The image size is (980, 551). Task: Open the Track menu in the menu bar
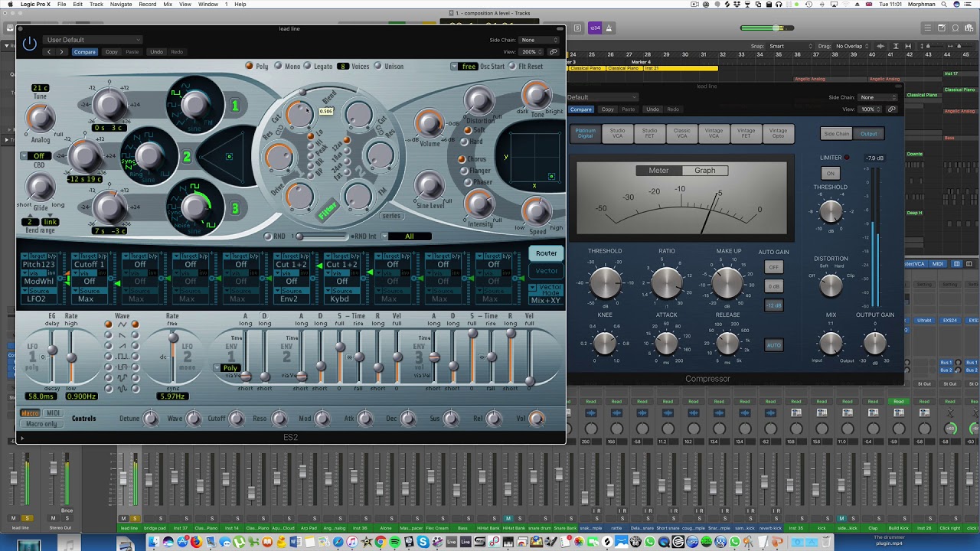pos(96,4)
